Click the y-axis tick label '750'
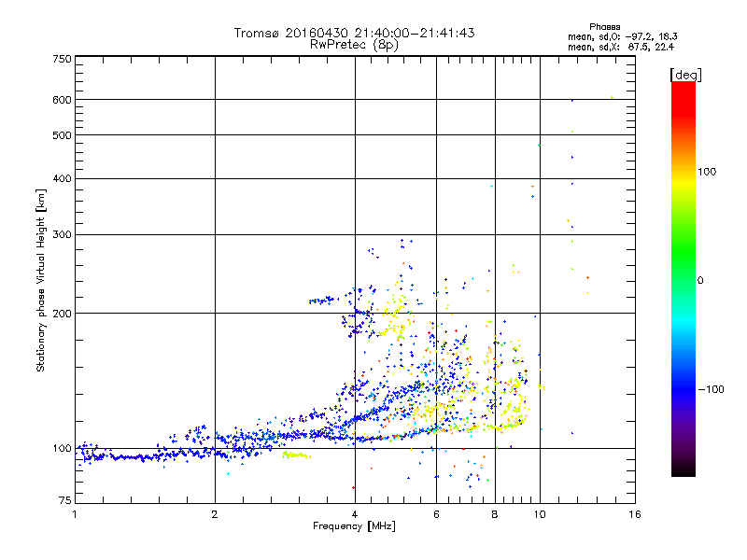 click(62, 59)
